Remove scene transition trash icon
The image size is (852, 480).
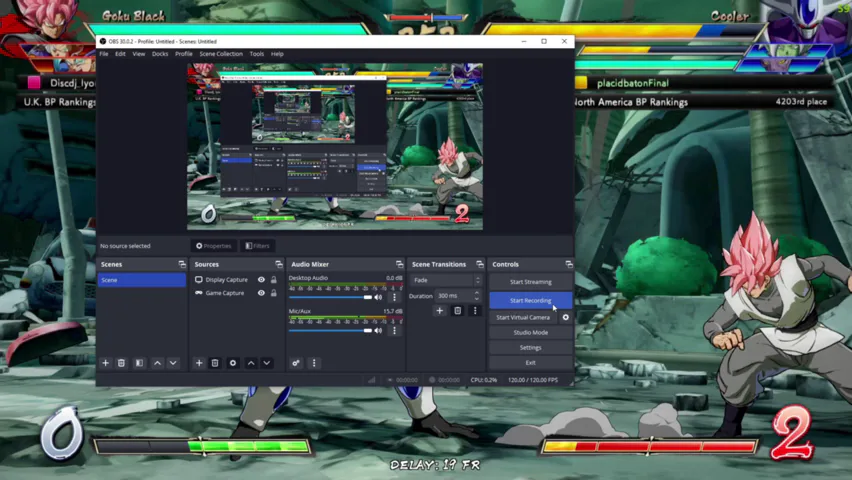click(x=458, y=310)
